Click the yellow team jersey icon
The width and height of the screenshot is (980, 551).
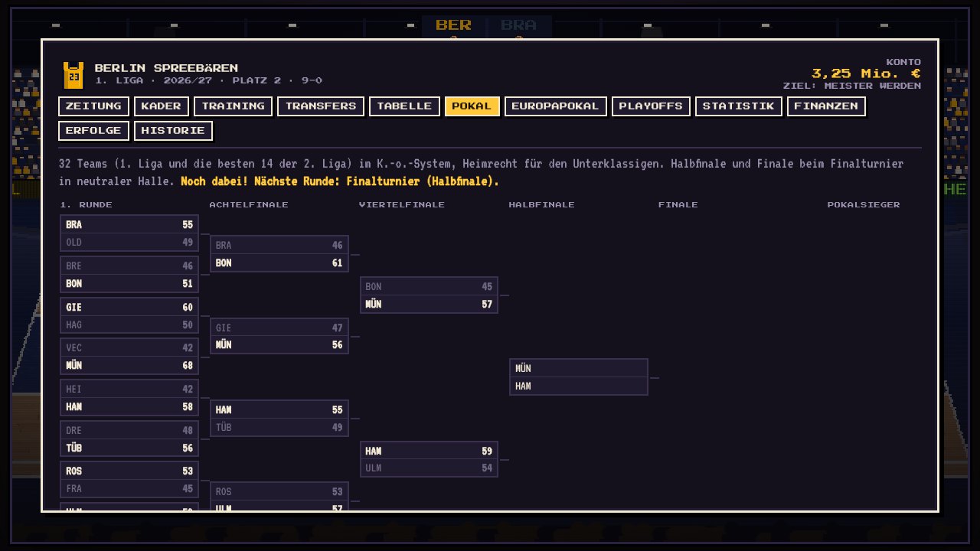coord(73,75)
